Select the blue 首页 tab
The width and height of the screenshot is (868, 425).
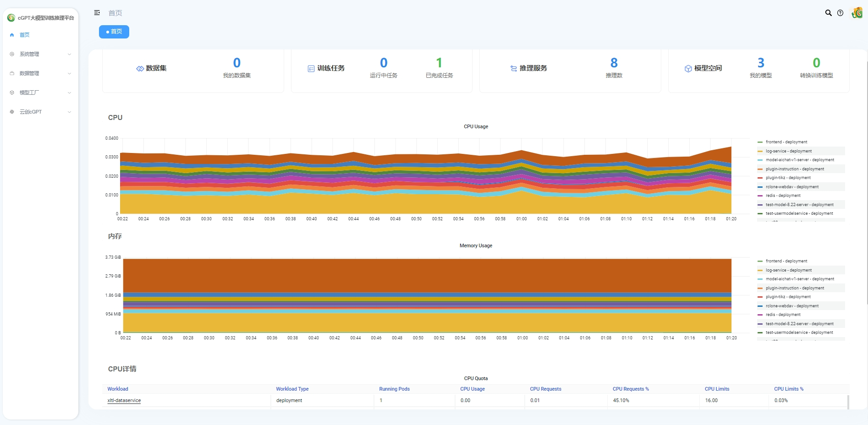click(x=114, y=32)
